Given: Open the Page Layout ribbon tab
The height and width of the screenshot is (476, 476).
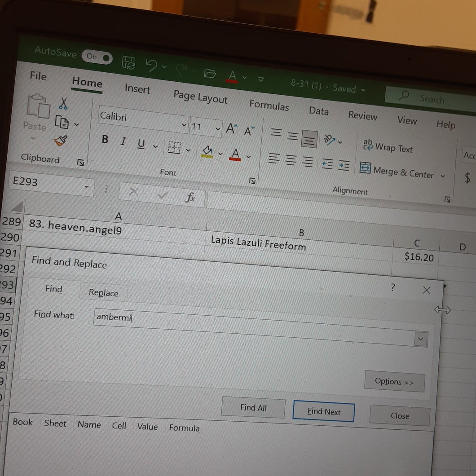Looking at the screenshot, I should coord(200,97).
